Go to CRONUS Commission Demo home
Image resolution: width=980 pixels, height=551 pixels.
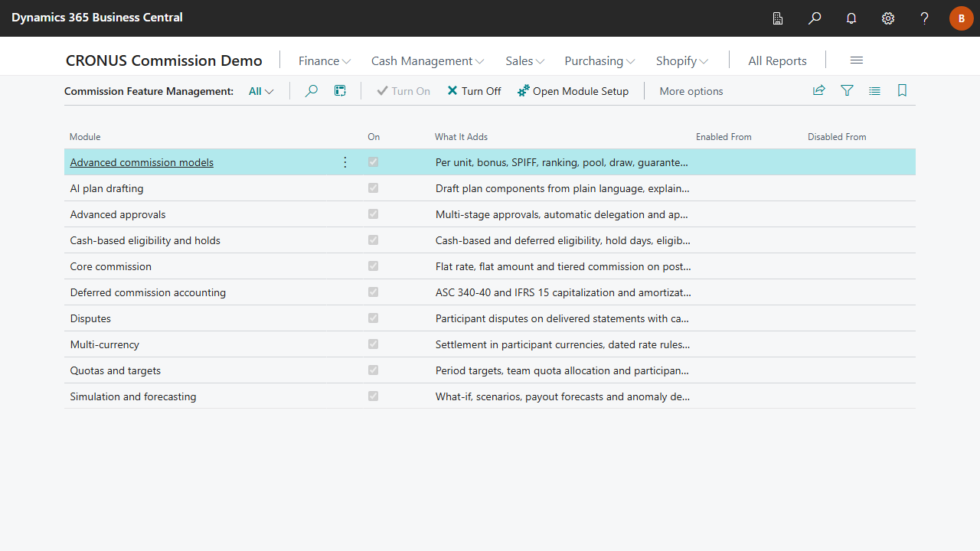[x=164, y=60]
